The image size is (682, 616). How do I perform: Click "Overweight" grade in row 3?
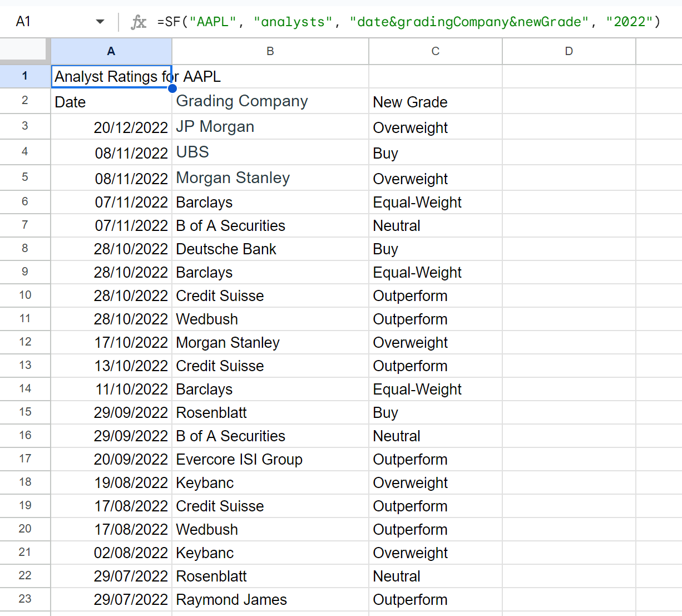tap(436, 127)
